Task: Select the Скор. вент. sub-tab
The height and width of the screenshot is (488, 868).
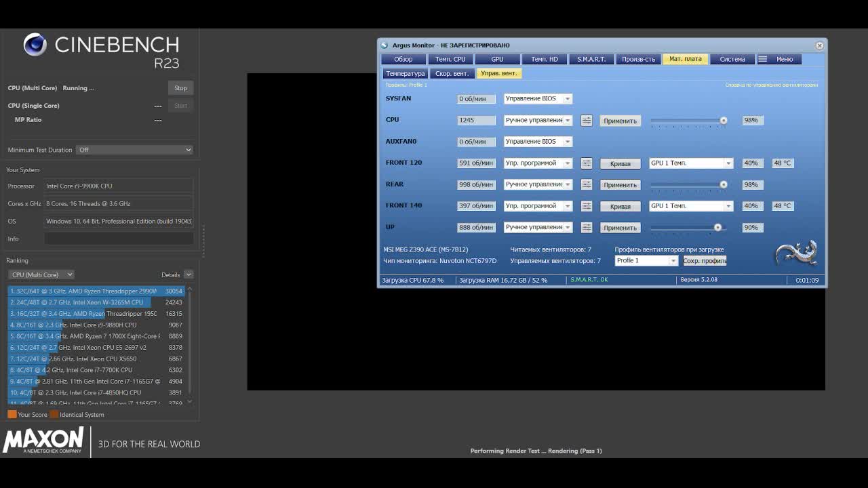Action: point(452,73)
